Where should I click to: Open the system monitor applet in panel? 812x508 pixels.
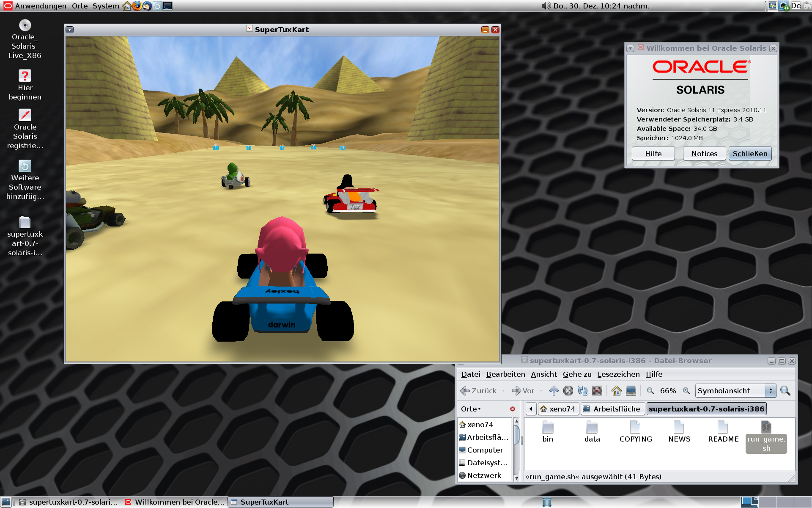(773, 6)
